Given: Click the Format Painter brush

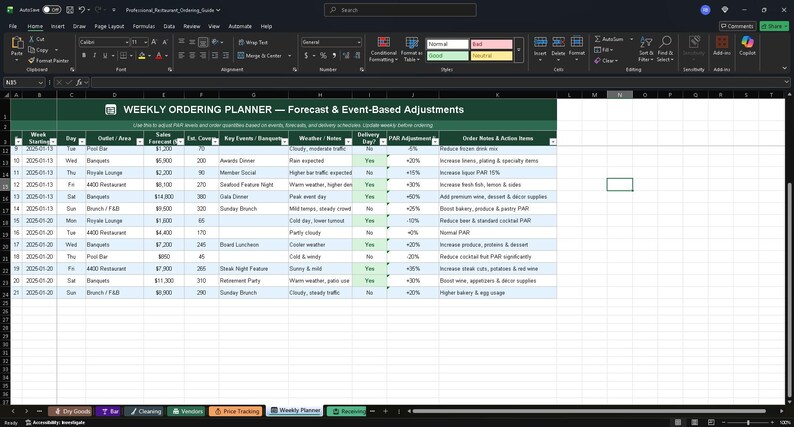Looking at the screenshot, I should [31, 60].
